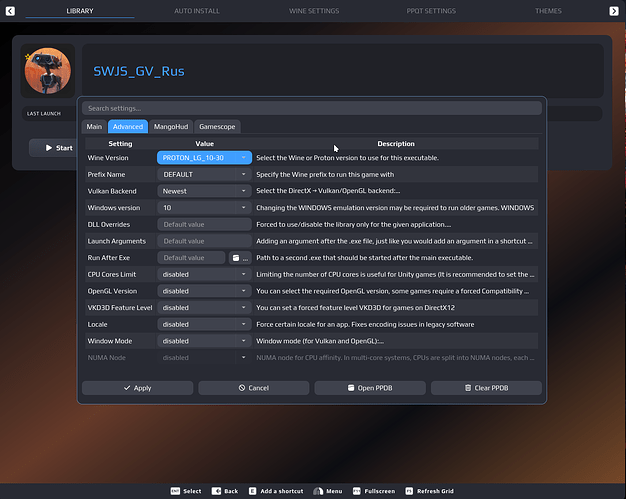Viewport: 626px width, 499px height.
Task: Click the Back key hint icon
Action: tap(216, 491)
